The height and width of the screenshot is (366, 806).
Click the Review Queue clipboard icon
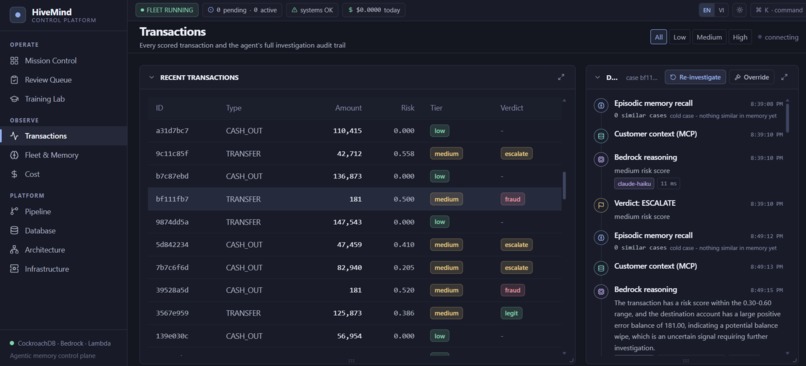coord(14,80)
